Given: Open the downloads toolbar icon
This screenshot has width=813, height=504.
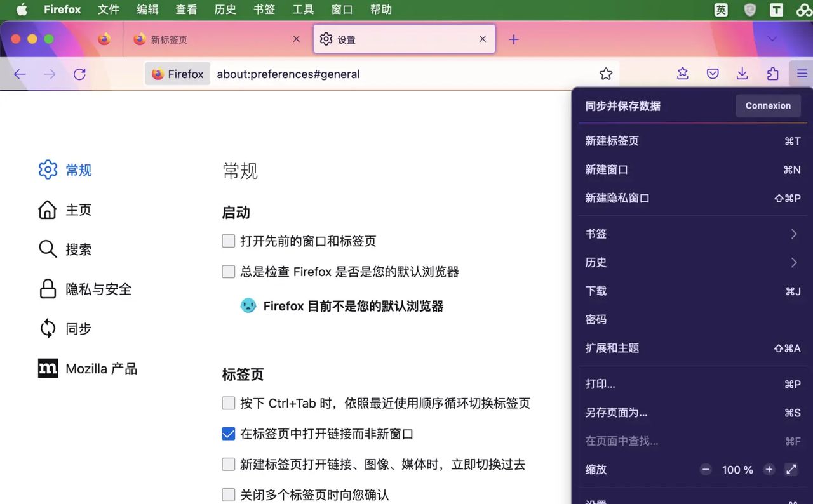Looking at the screenshot, I should point(742,73).
